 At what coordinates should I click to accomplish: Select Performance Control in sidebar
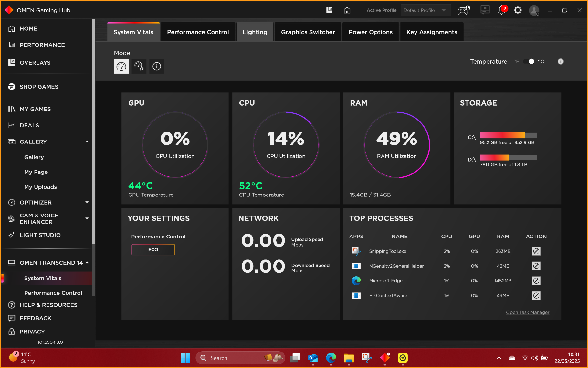point(53,293)
